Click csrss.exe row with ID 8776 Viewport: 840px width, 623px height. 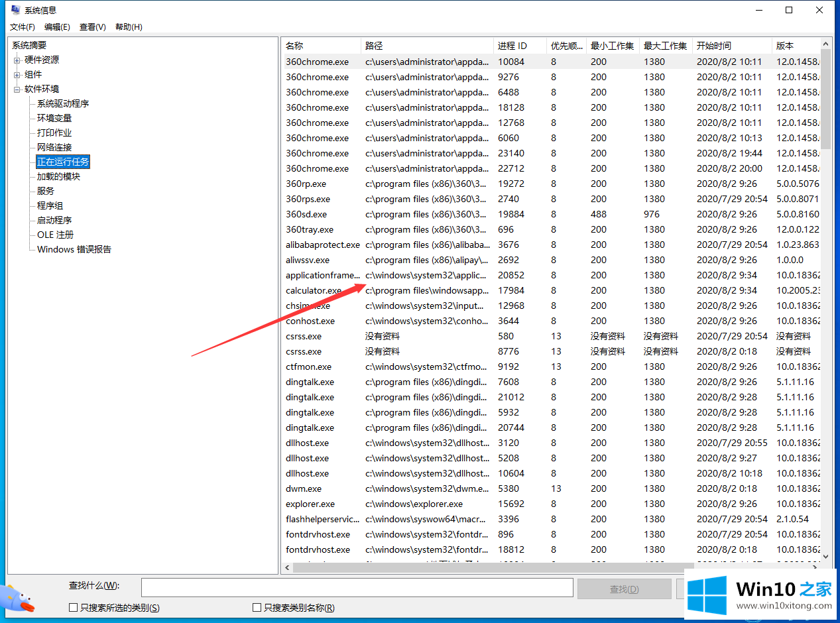point(551,351)
